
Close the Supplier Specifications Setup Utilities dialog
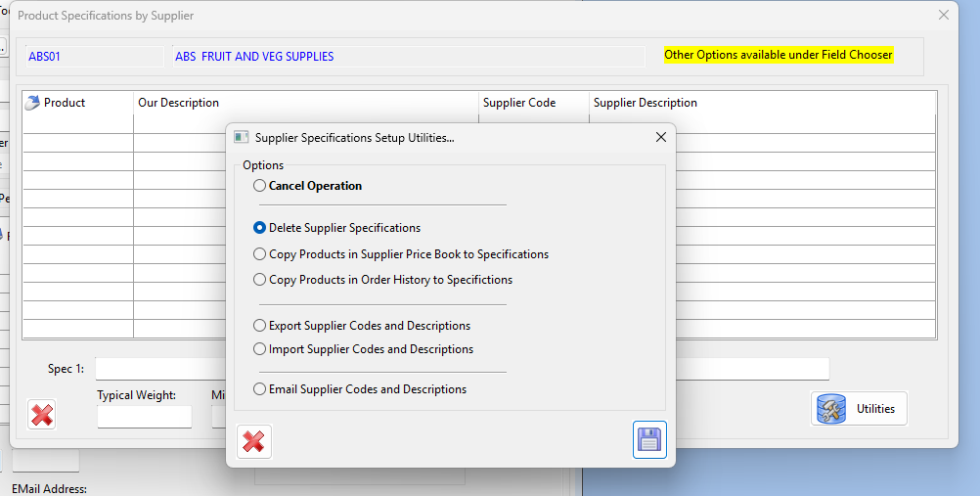pyautogui.click(x=661, y=138)
